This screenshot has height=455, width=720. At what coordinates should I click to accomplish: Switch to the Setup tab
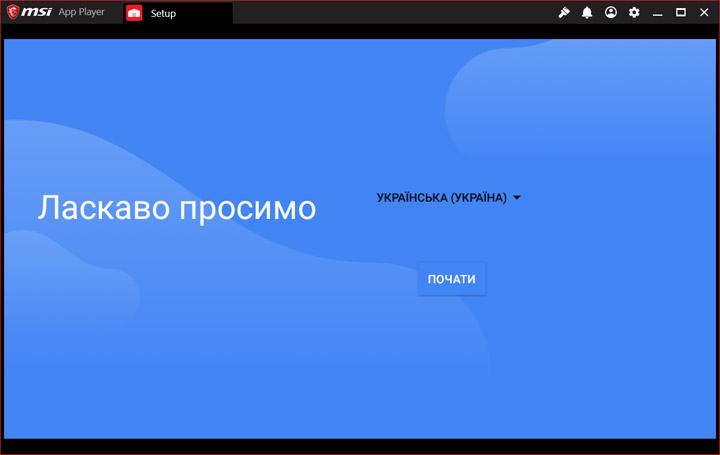click(178, 13)
